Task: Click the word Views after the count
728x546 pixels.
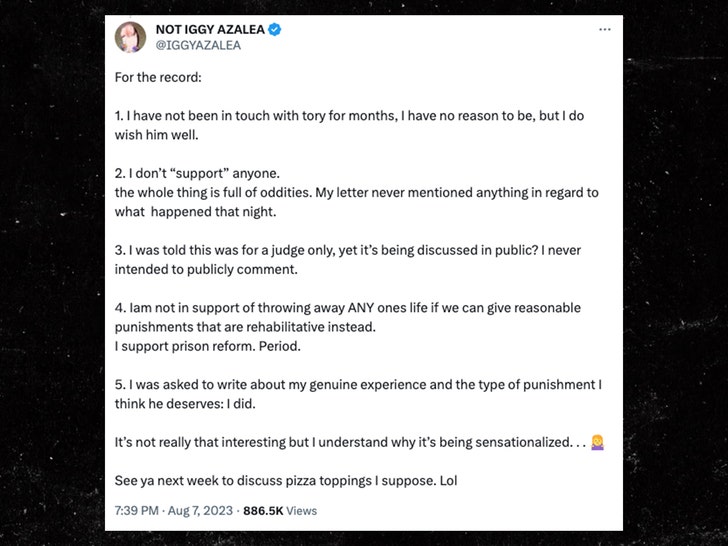Action: tap(301, 511)
